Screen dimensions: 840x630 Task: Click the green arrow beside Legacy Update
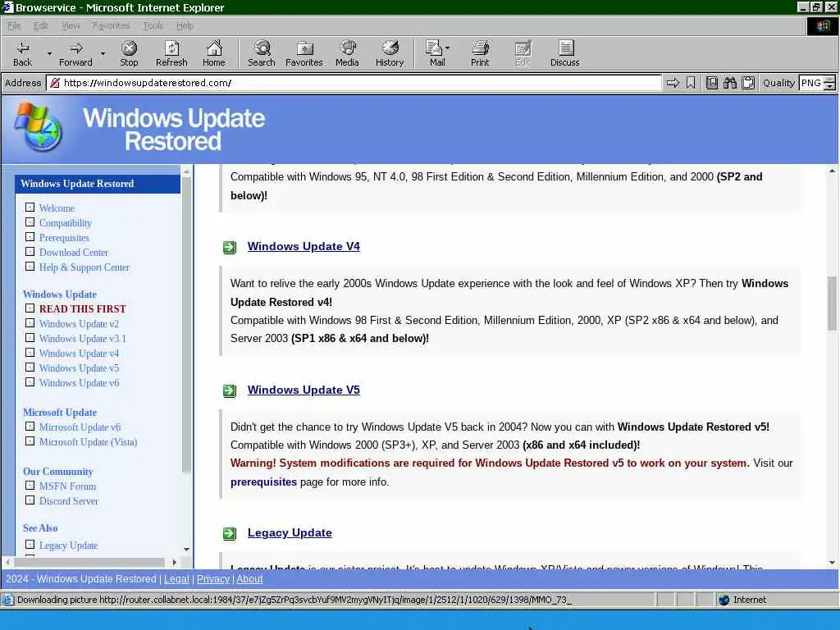coord(230,533)
